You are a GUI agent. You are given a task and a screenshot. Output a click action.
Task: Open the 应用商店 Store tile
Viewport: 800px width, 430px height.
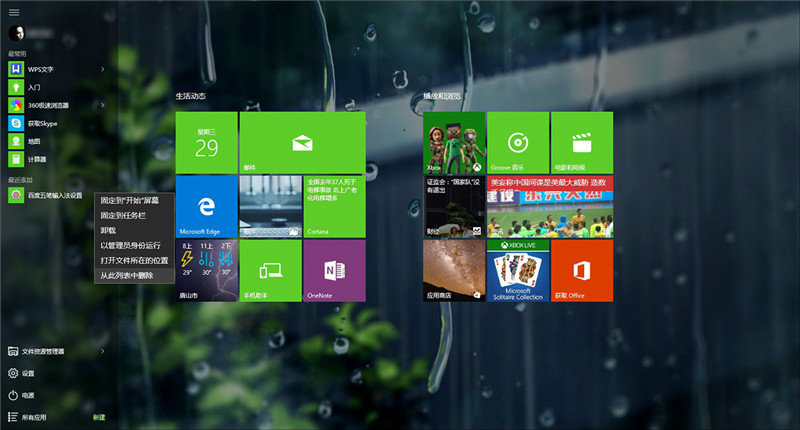(x=454, y=271)
